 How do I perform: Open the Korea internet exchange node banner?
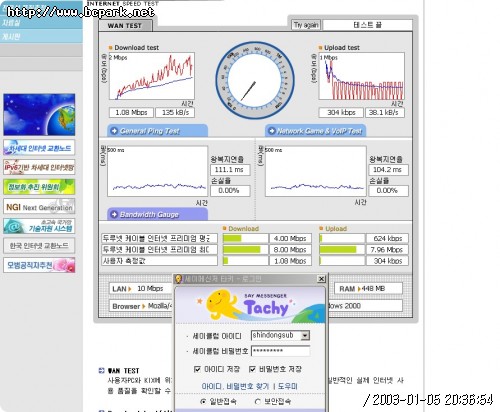point(39,245)
